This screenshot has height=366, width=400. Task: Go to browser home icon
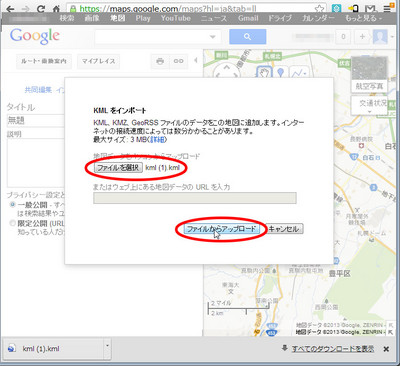click(x=57, y=9)
